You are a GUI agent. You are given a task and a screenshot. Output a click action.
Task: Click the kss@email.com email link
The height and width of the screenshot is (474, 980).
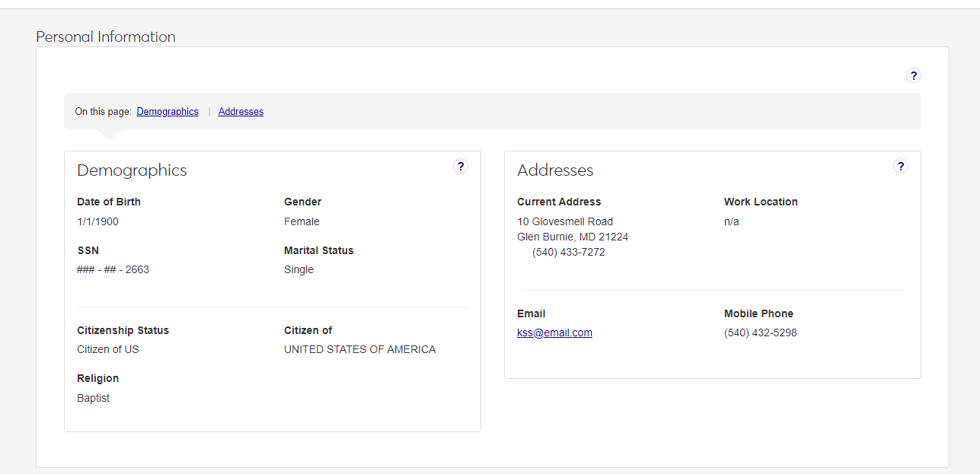tap(554, 332)
